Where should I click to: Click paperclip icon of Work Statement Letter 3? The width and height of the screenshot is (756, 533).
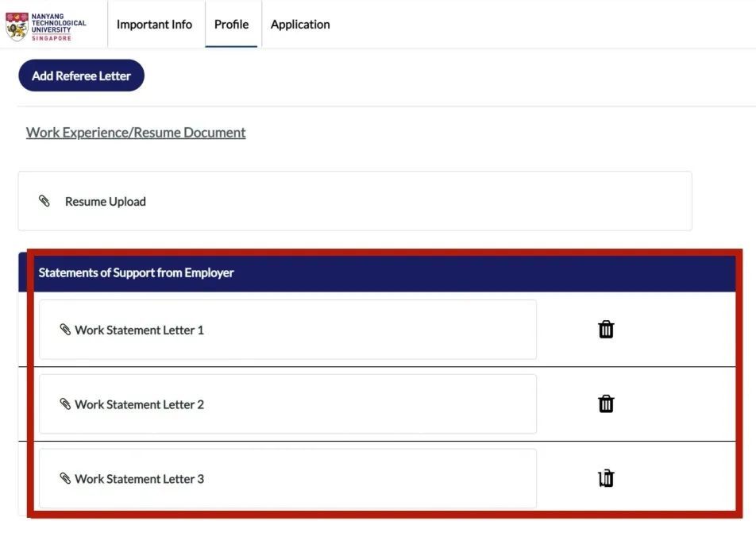(x=65, y=478)
